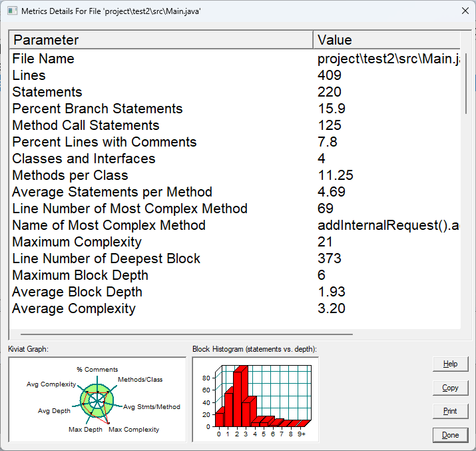Click the value 4.69 for statements per method
Viewport: 476px width, 451px height.
(332, 192)
